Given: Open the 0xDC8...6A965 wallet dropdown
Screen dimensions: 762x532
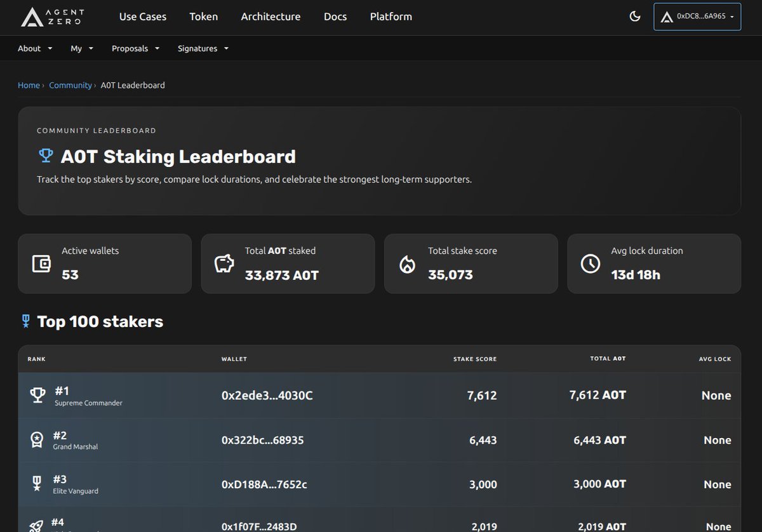Looking at the screenshot, I should [697, 17].
